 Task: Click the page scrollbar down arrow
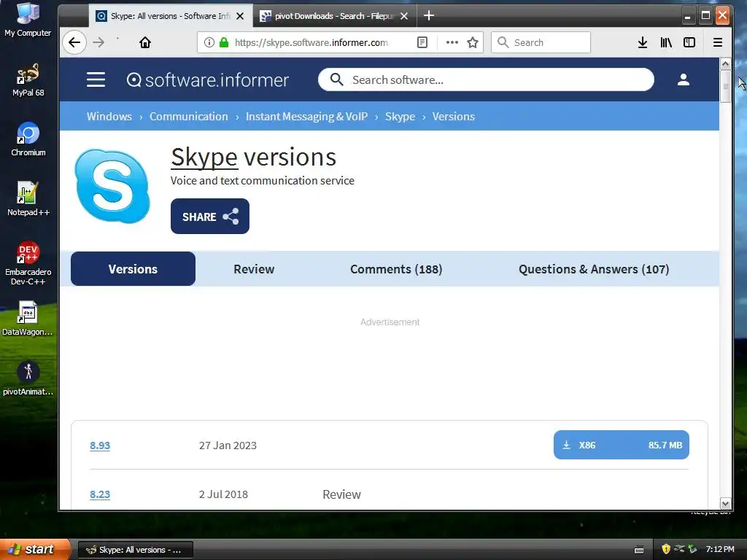point(726,504)
